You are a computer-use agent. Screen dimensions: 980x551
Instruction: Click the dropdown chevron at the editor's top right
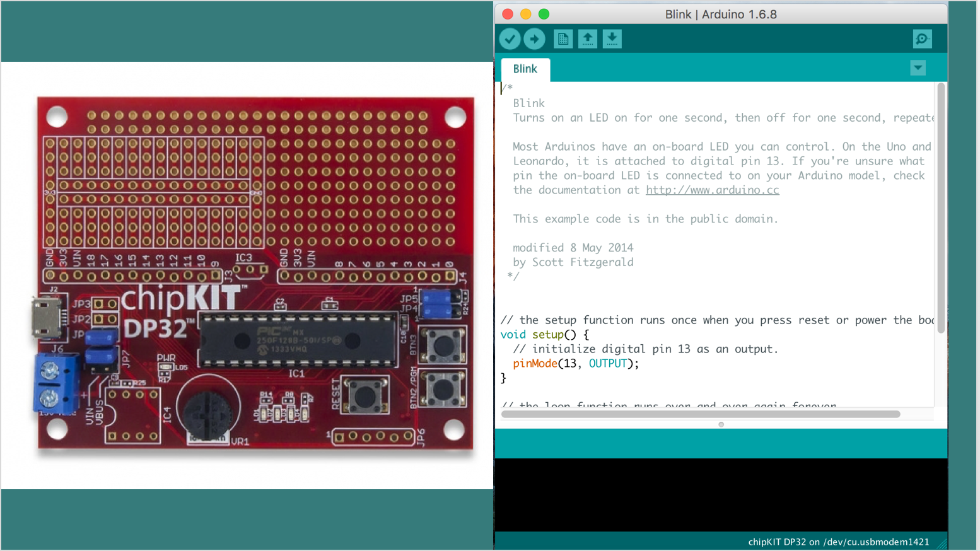(918, 67)
